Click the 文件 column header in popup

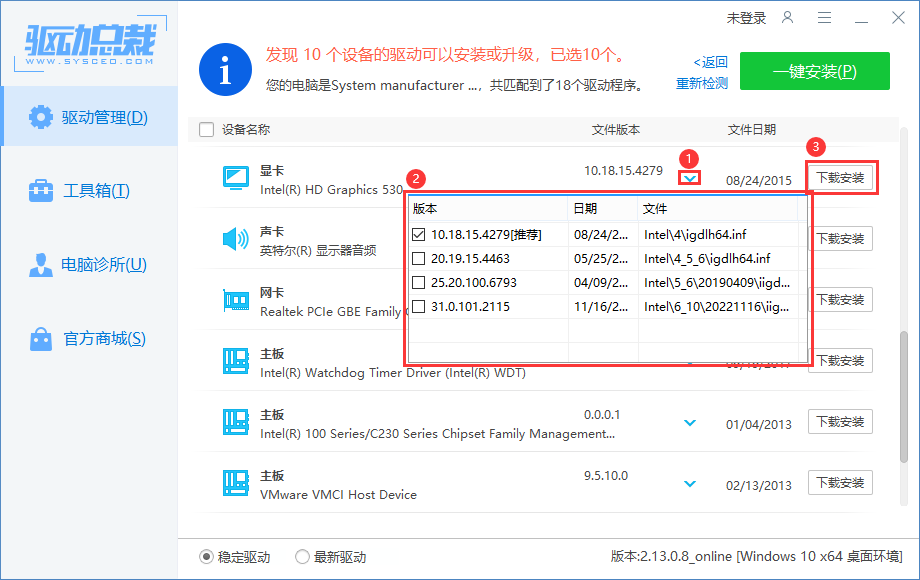[x=655, y=208]
